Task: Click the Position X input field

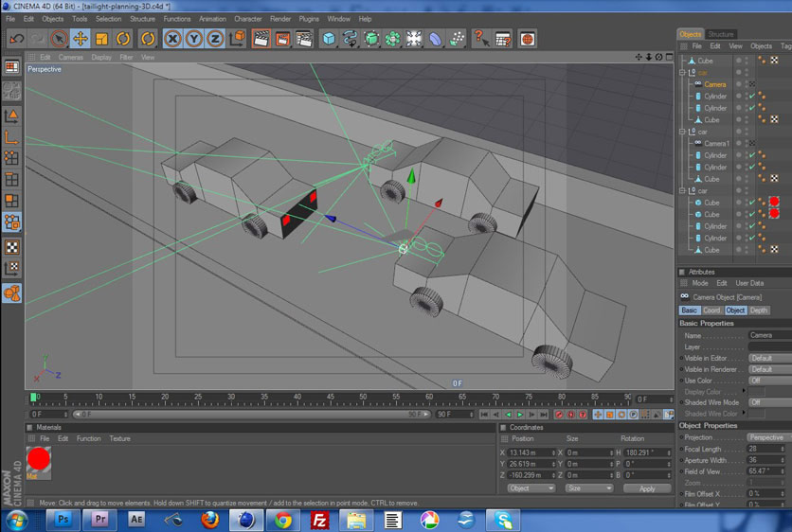Action: pyautogui.click(x=531, y=452)
